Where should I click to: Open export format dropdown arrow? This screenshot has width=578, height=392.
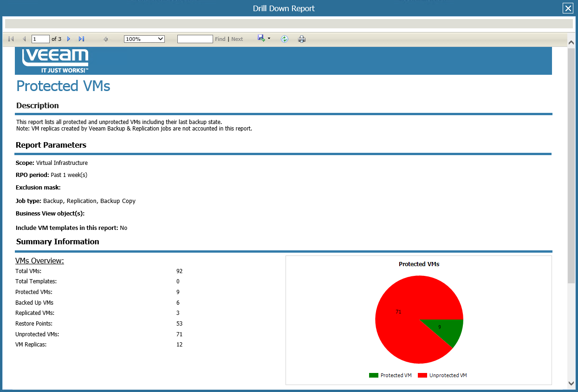pyautogui.click(x=269, y=39)
